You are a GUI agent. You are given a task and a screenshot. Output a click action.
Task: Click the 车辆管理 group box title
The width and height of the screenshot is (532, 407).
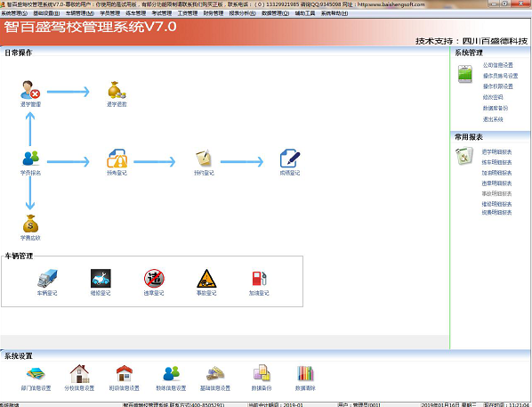pyautogui.click(x=19, y=256)
